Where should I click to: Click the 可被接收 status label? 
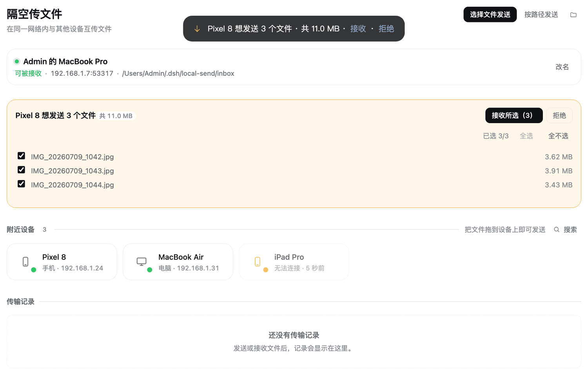tap(28, 73)
